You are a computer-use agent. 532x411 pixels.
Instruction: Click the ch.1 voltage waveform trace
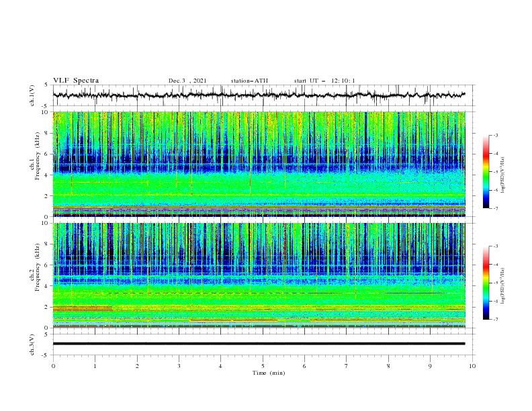[259, 95]
